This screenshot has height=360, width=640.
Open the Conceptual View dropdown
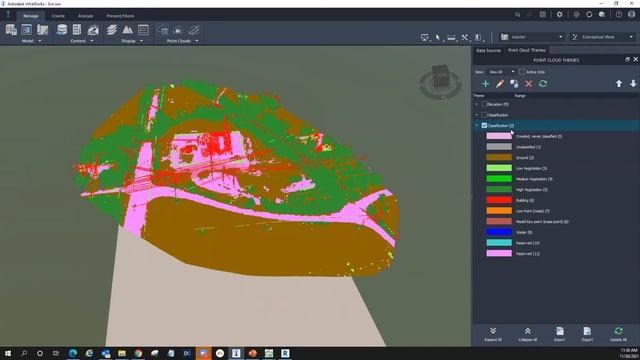point(602,37)
